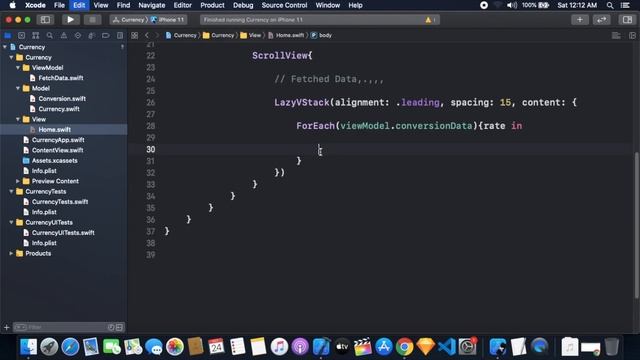This screenshot has width=640, height=360.
Task: Open the Source Control navigator icon
Action: point(22,36)
